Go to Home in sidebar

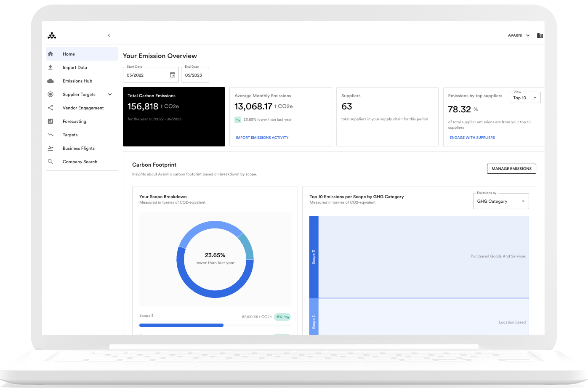69,54
